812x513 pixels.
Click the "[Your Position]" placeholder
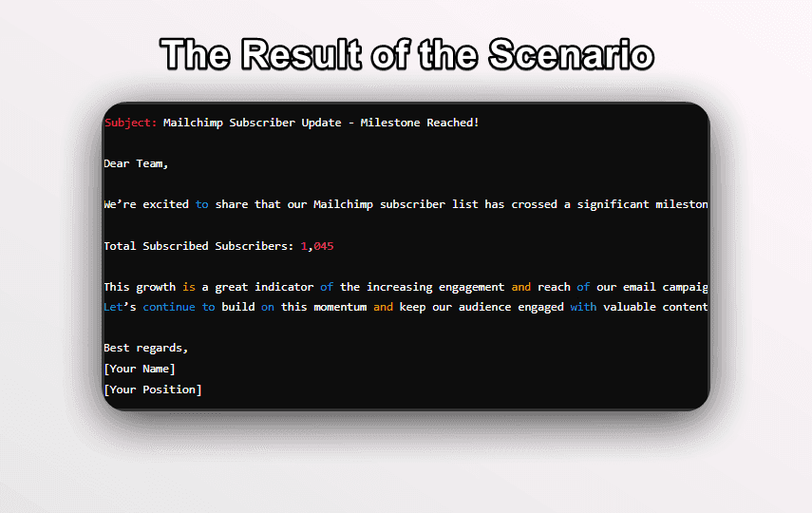pyautogui.click(x=152, y=389)
